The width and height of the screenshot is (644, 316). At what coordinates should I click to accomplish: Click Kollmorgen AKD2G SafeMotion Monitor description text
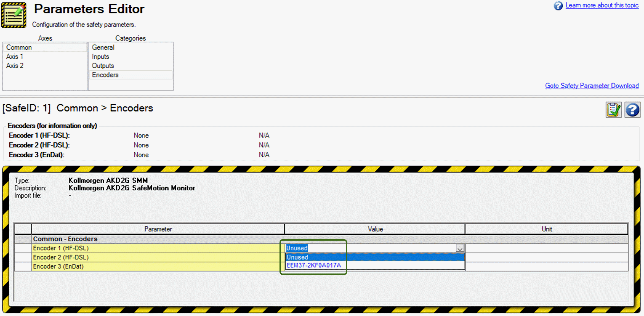pyautogui.click(x=132, y=188)
